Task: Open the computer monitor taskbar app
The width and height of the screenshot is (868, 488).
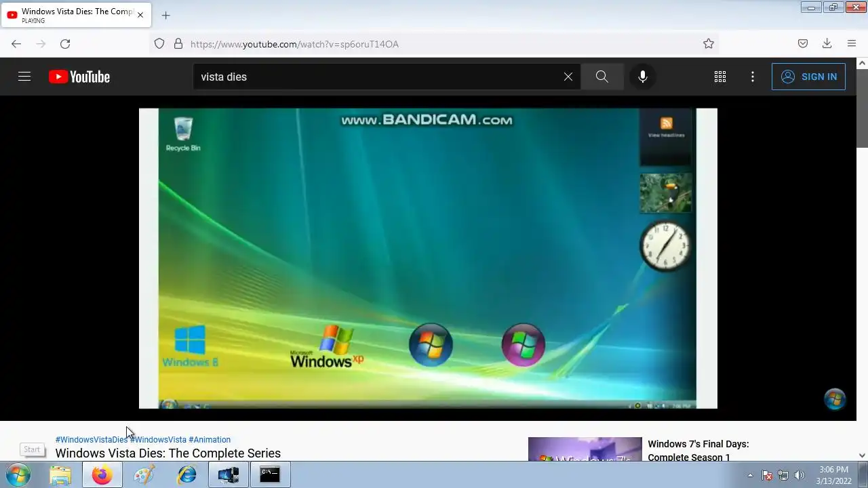Action: [229, 475]
